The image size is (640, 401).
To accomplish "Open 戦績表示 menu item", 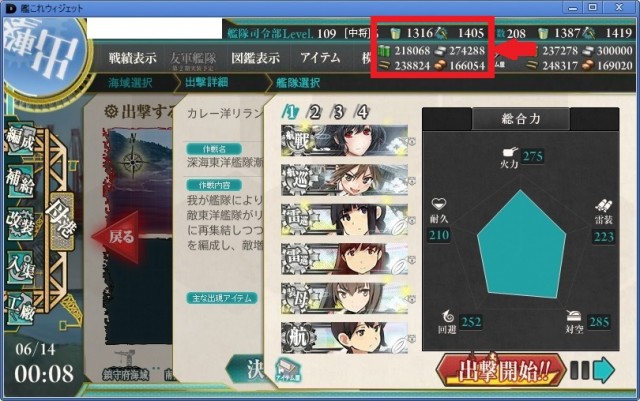I will click(132, 58).
